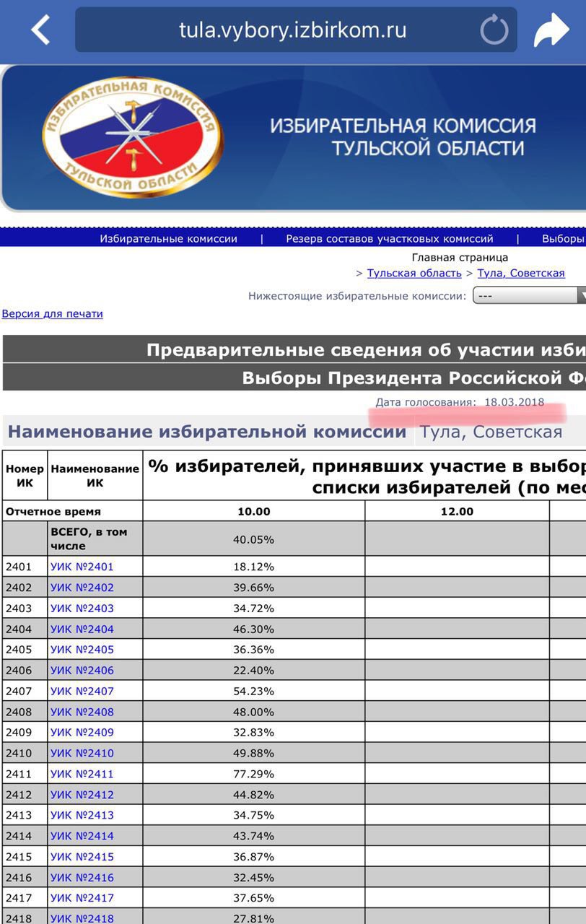Image resolution: width=586 pixels, height=924 pixels.
Task: Select turnout value 27.81%
Action: [253, 918]
